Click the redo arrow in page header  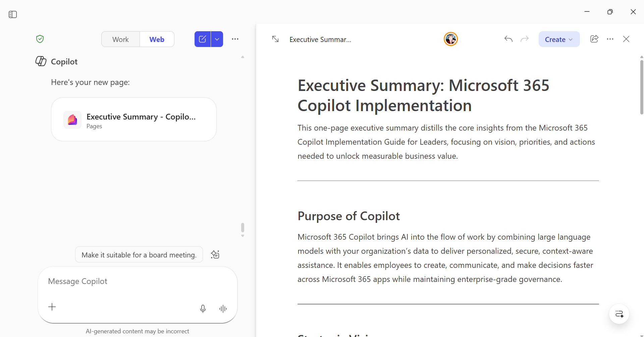pyautogui.click(x=525, y=39)
